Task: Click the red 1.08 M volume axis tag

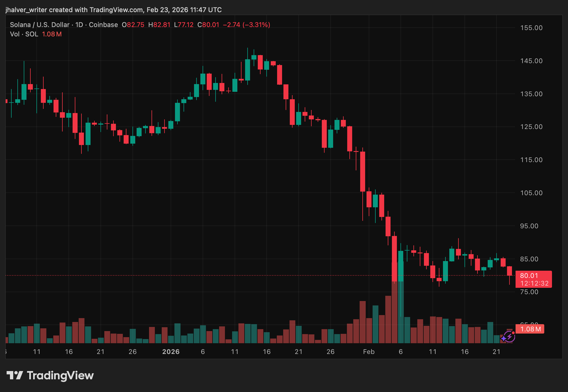Action: pos(530,329)
